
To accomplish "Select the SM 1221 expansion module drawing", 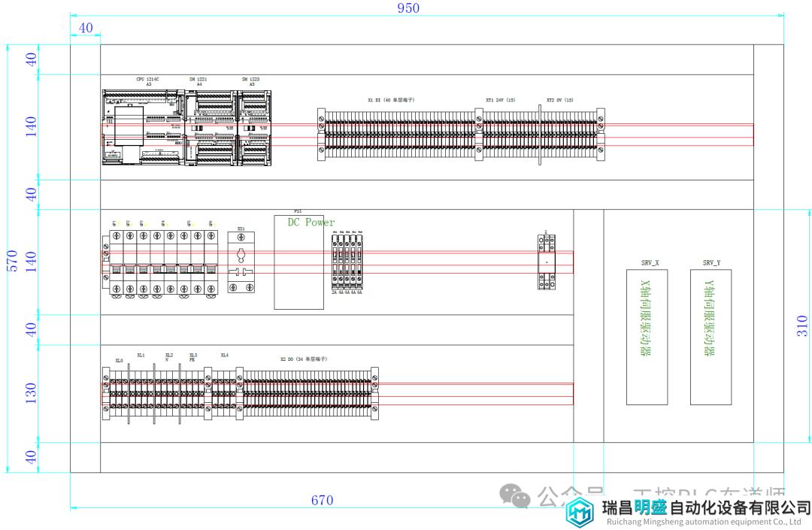I will pyautogui.click(x=211, y=128).
